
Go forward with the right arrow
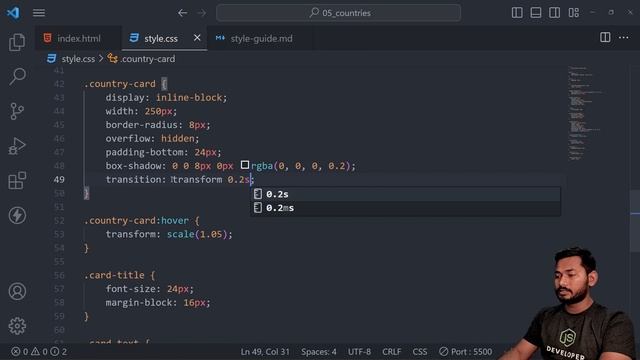(202, 13)
